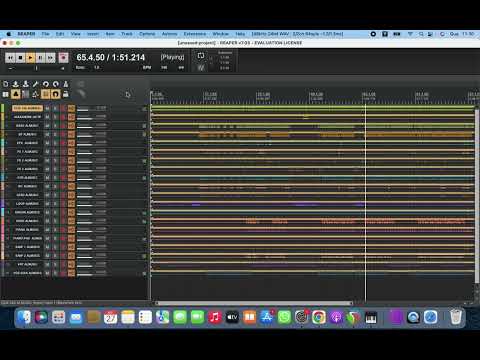Solo the highlighted first track
480x360 pixels.
(x=55, y=108)
